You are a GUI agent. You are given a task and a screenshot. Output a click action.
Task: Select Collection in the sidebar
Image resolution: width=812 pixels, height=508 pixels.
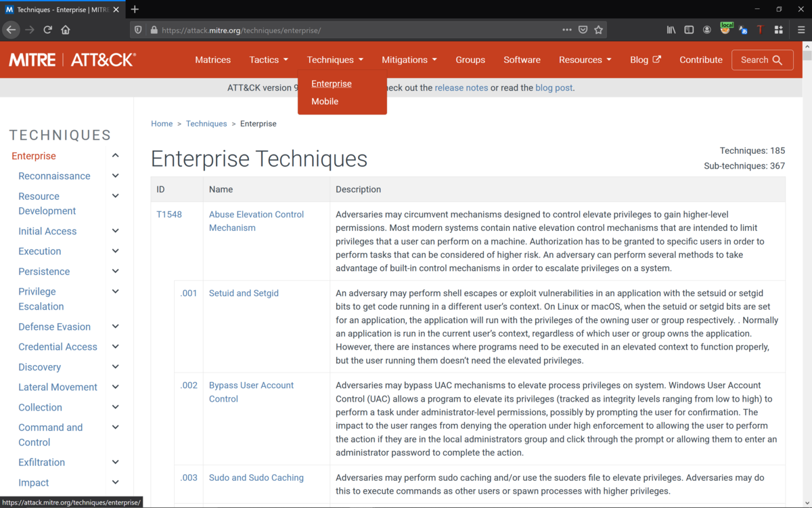(x=40, y=408)
